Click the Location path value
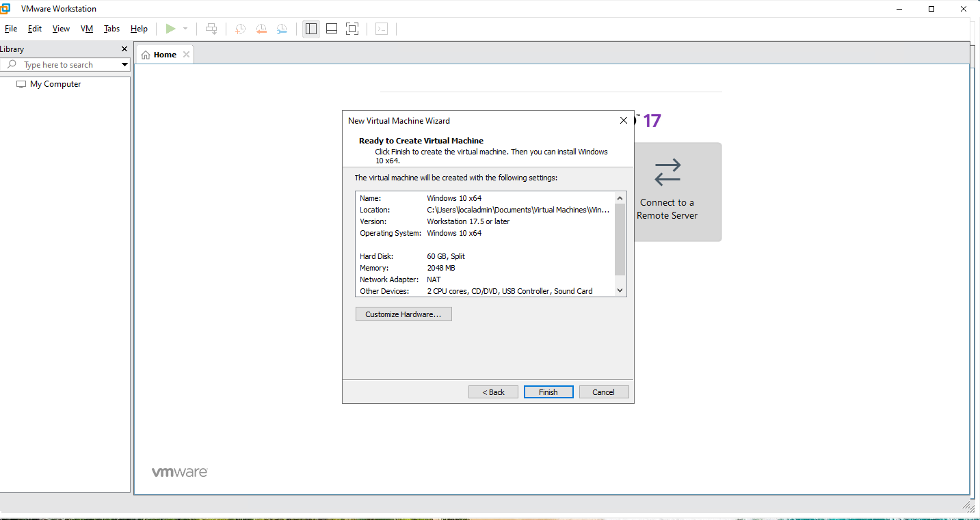The height and width of the screenshot is (520, 980). coord(518,210)
